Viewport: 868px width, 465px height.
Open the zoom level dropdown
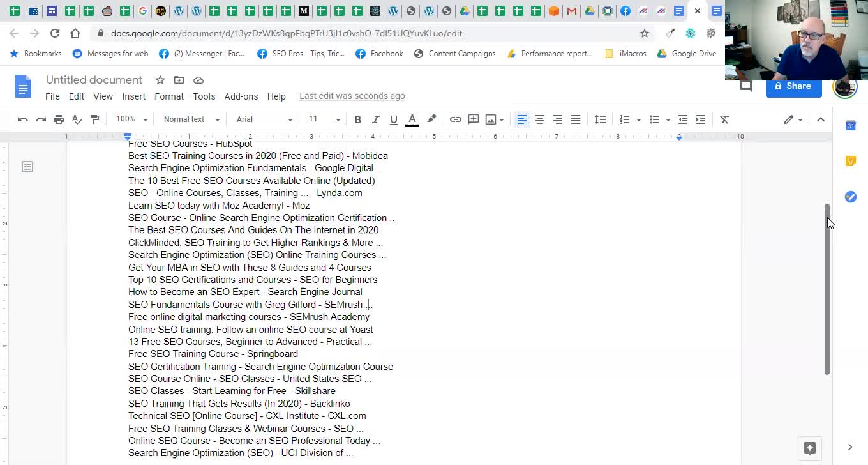pyautogui.click(x=131, y=119)
